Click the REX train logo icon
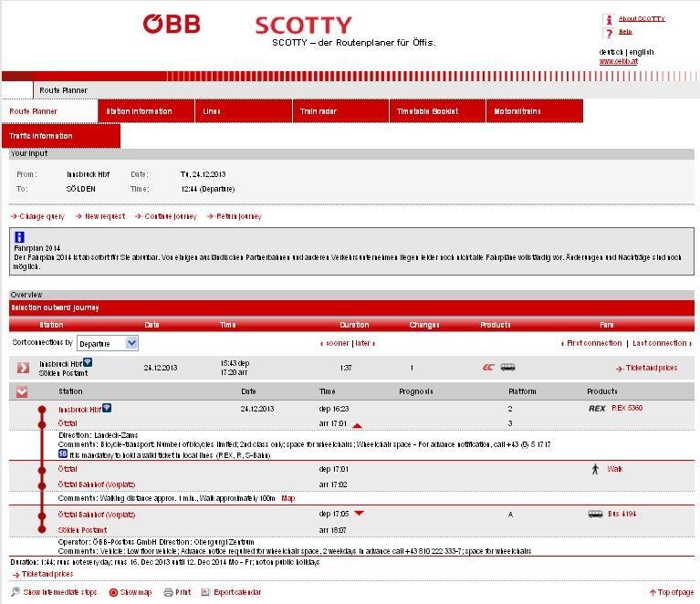Viewport: 700px width, 604px height. coord(597,409)
